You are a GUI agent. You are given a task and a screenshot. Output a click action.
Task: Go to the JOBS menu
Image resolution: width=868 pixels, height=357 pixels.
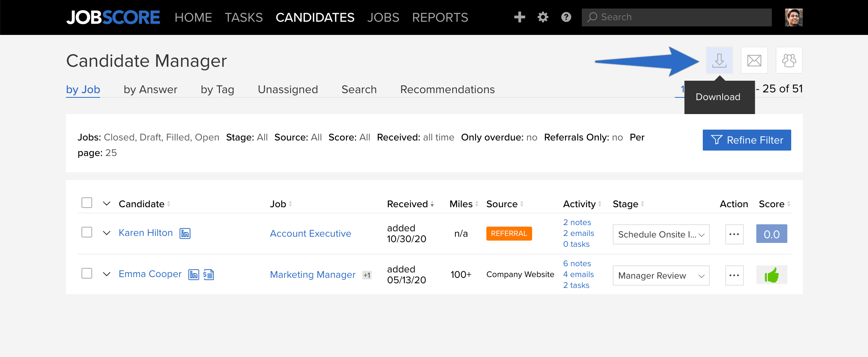click(x=383, y=17)
